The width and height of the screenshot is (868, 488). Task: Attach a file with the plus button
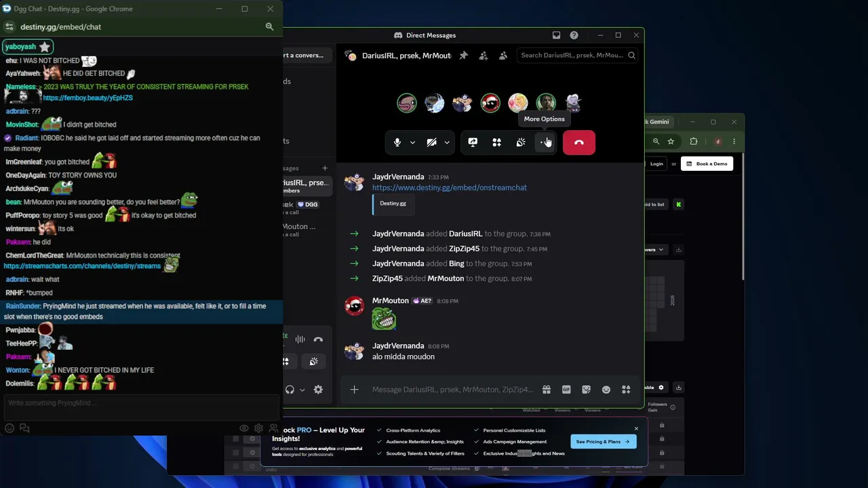pos(354,390)
